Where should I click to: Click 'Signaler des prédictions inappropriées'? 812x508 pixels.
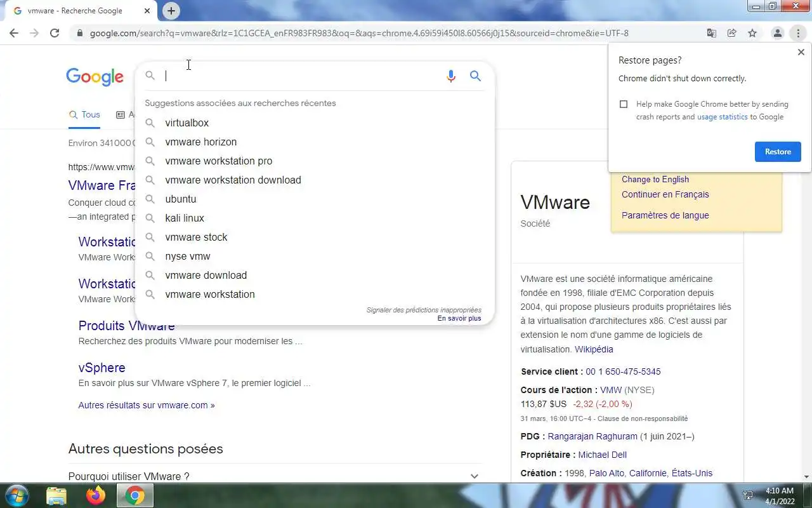tap(424, 310)
